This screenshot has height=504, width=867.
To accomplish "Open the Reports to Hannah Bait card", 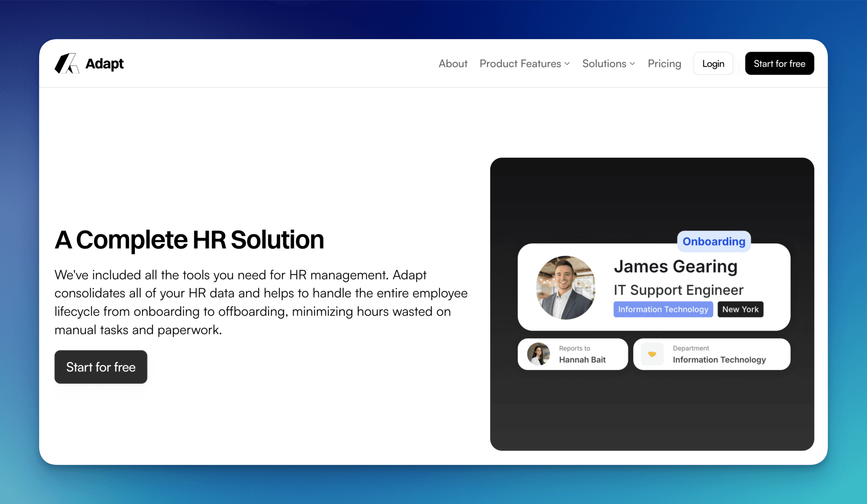I will [x=582, y=354].
